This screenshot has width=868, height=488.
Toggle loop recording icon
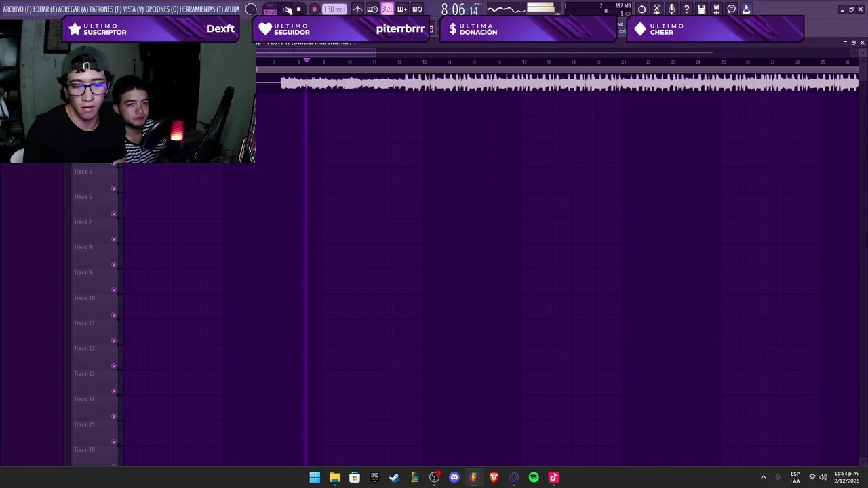pos(417,9)
